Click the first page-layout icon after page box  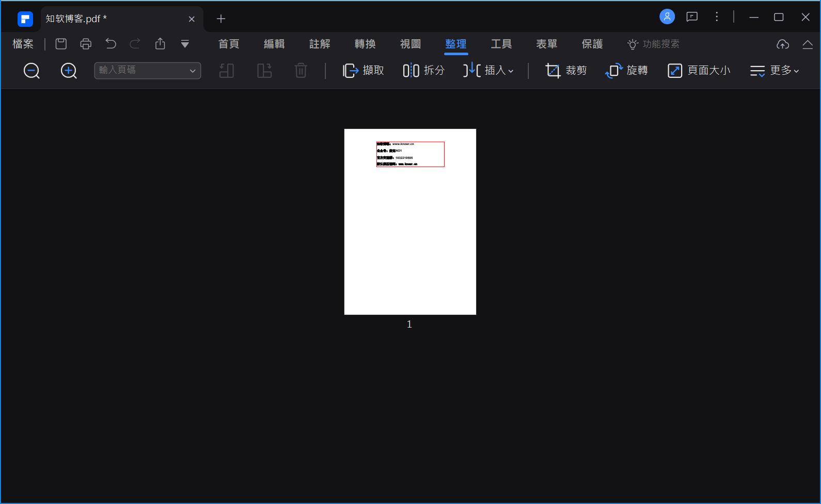(x=227, y=71)
